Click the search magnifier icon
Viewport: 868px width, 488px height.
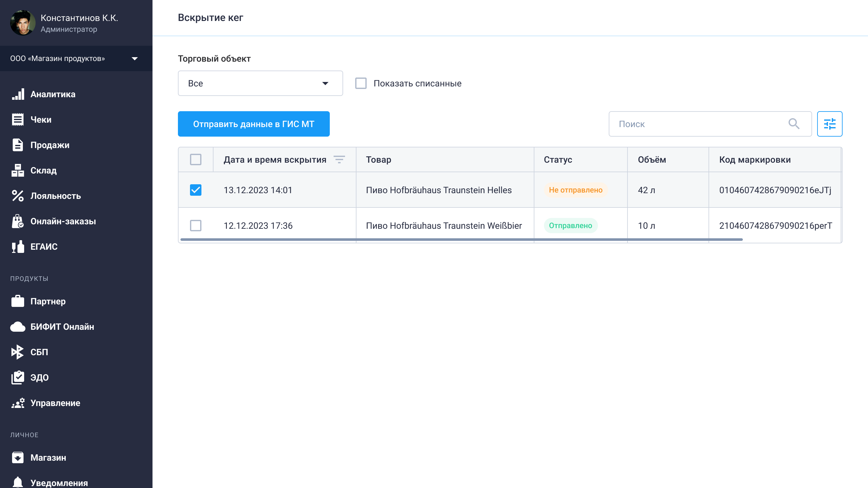(794, 124)
